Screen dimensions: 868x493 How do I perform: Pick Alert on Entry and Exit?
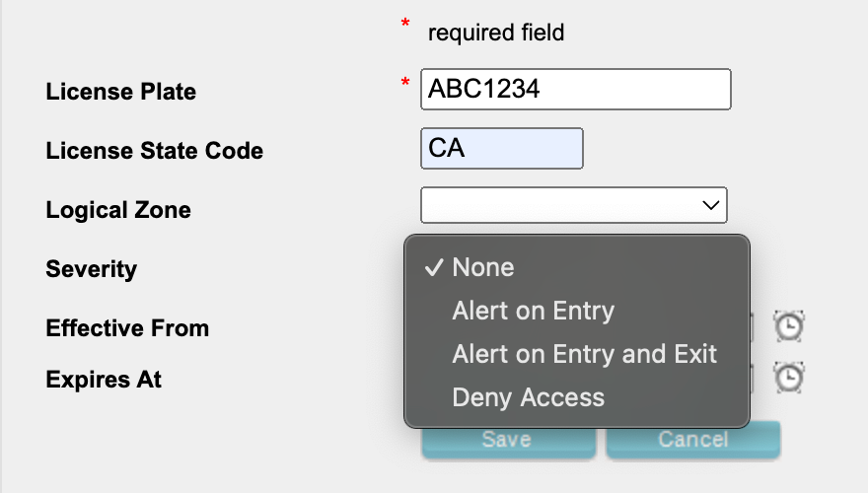point(584,355)
